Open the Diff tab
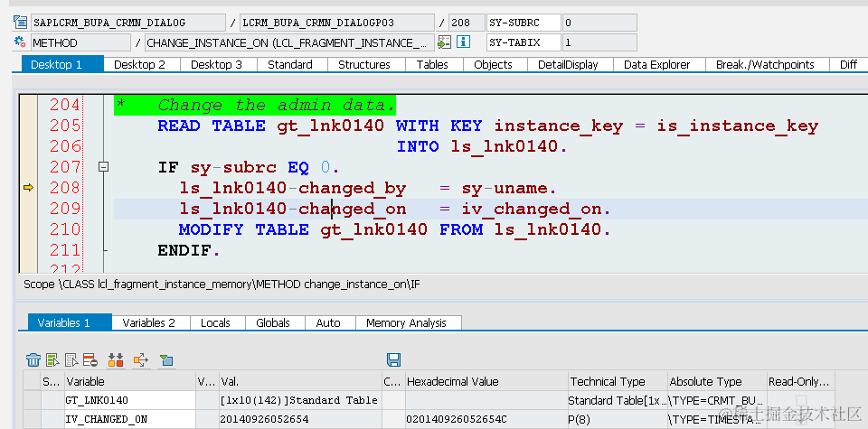This screenshot has height=429, width=868. [x=848, y=64]
